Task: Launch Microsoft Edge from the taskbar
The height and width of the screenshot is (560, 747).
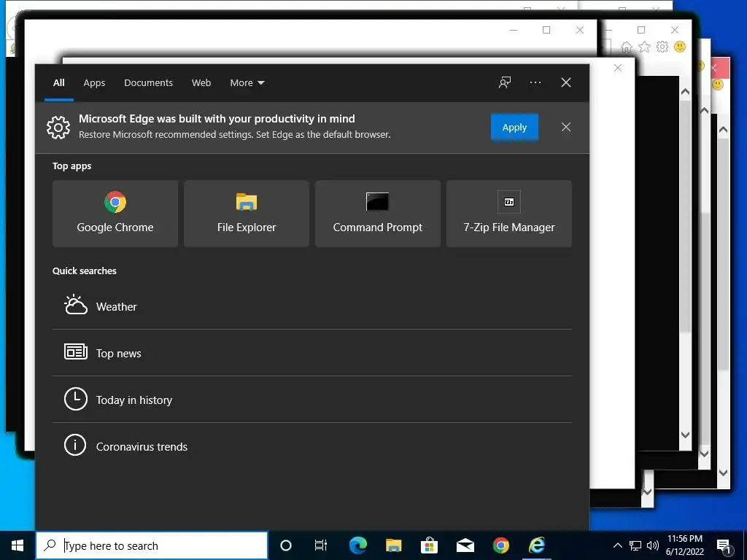Action: [357, 545]
